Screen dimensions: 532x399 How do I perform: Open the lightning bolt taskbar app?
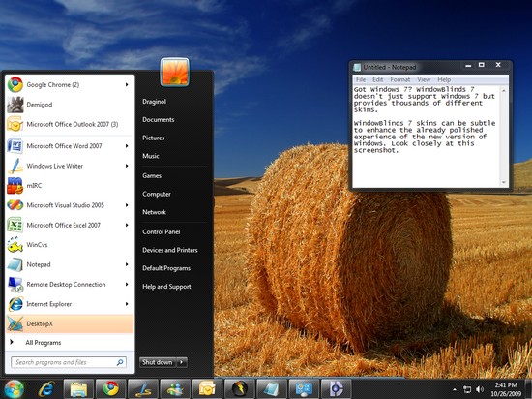point(240,388)
